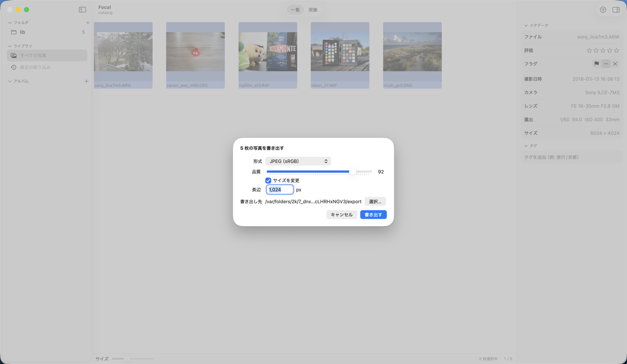
Task: Collapse the アルバム section
Action: 10,81
